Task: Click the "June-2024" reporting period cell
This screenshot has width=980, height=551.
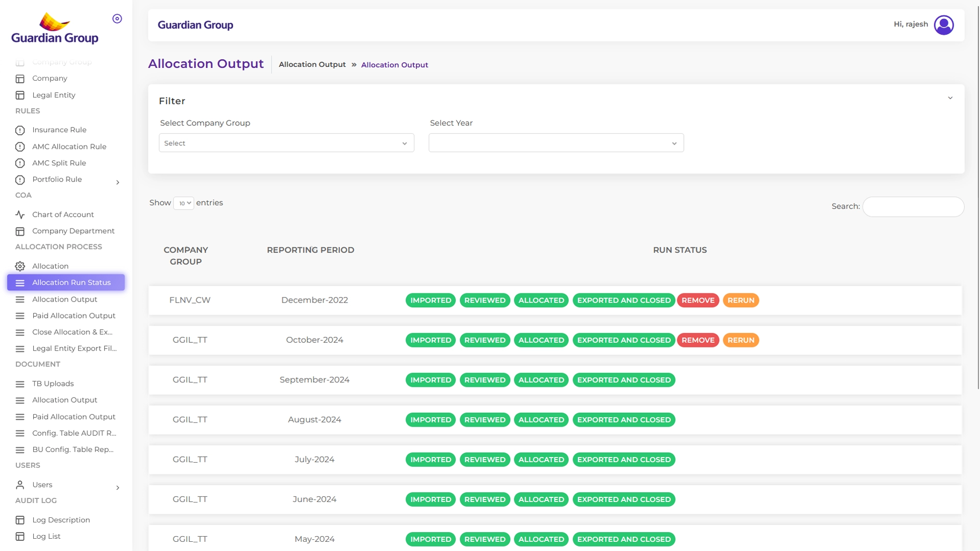Action: (314, 499)
